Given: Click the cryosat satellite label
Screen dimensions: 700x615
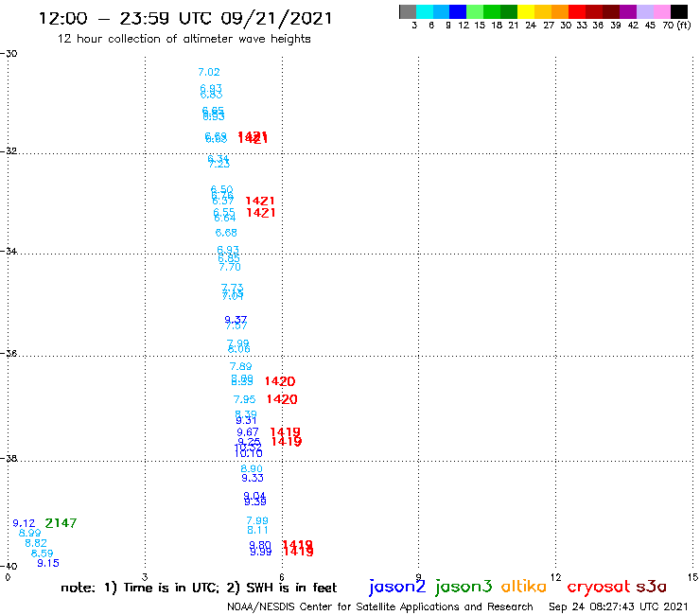Looking at the screenshot, I should pyautogui.click(x=599, y=587).
